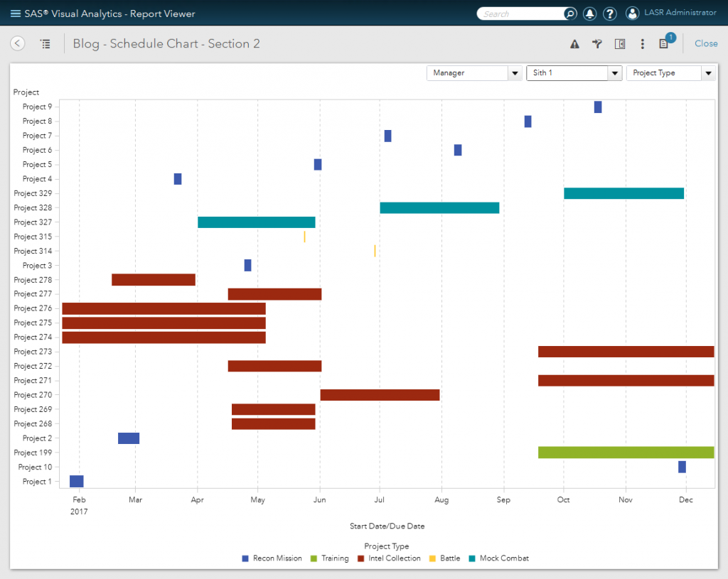Click the Close link
The image size is (728, 579).
tap(705, 43)
